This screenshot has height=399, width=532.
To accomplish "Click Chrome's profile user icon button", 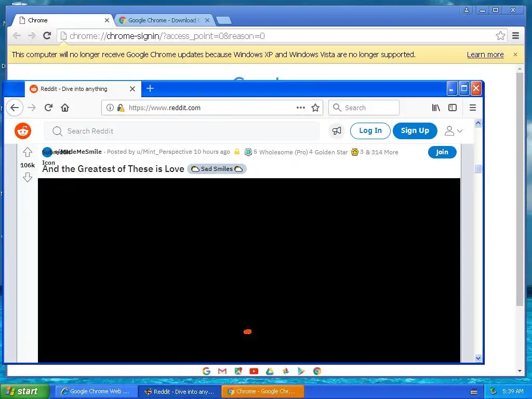I will tap(467, 10).
